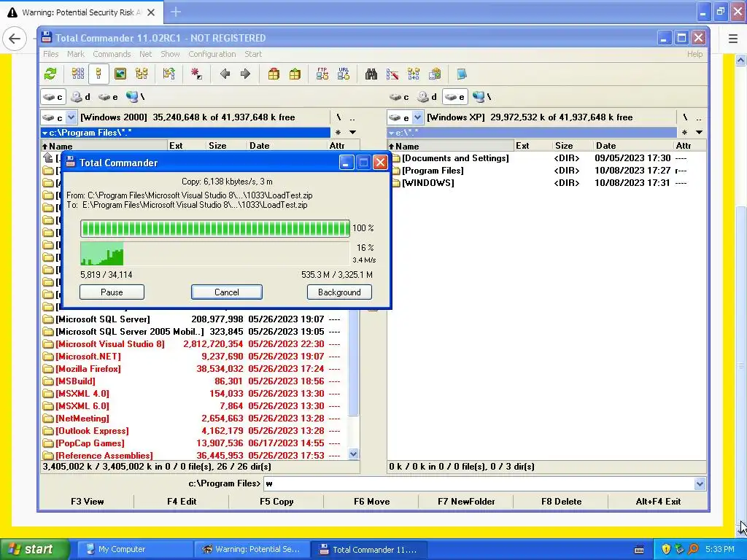This screenshot has height=560, width=747.
Task: Open the FTP connect icon
Action: click(x=322, y=74)
